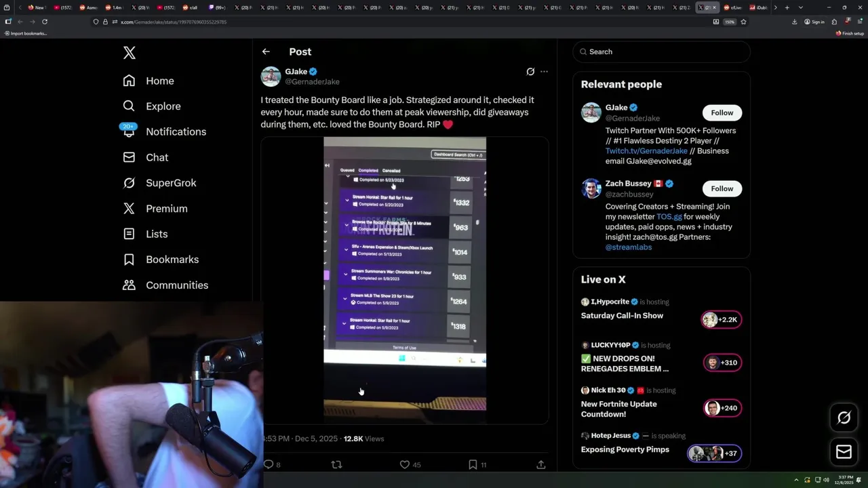Open Notifications bell with 20+ badge
Image resolution: width=868 pixels, height=488 pixels.
pos(129,130)
